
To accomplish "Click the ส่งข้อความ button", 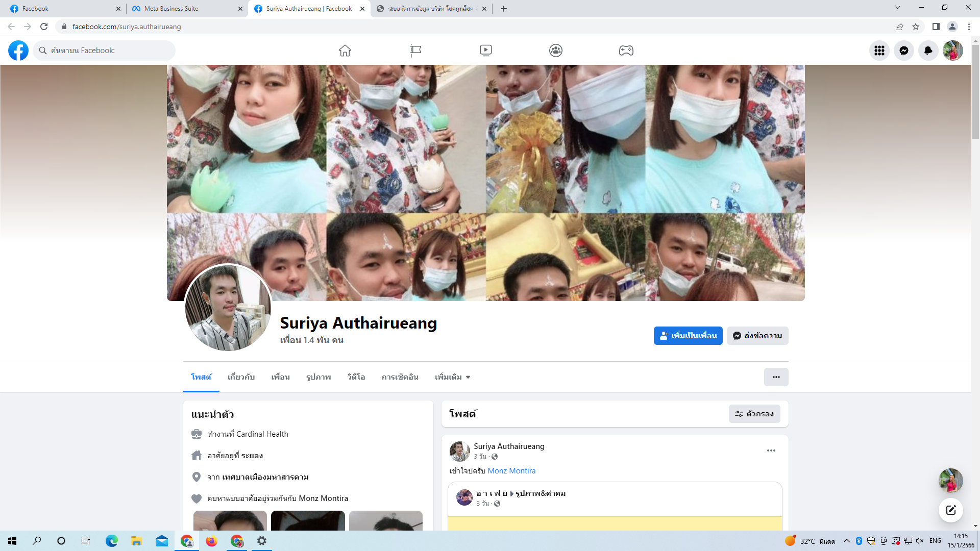I will [x=757, y=336].
